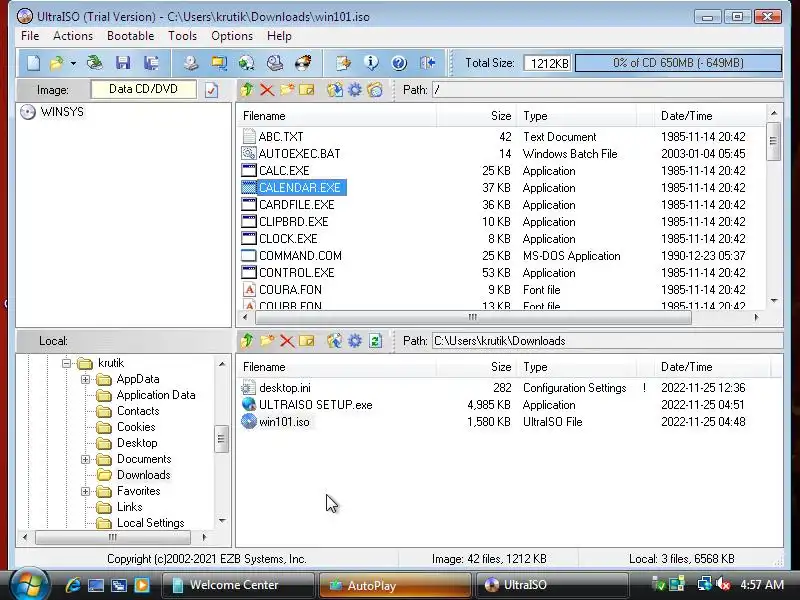Sort image list by Filename column header
This screenshot has height=600, width=800.
[x=337, y=116]
